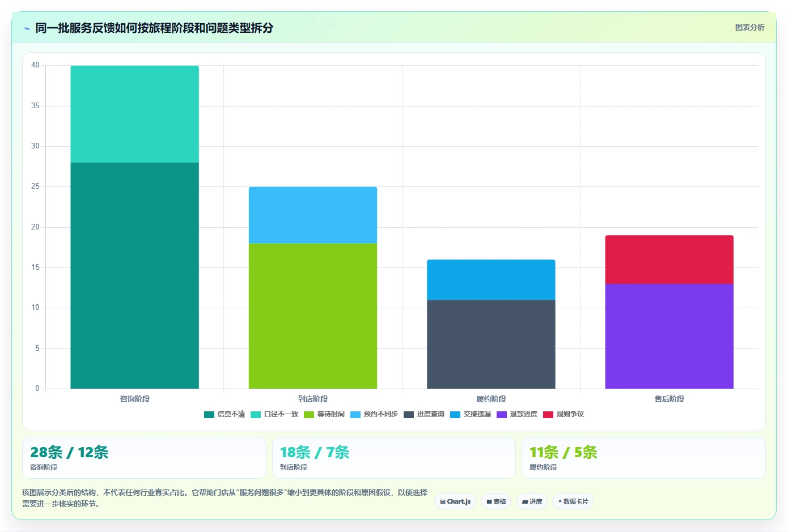Click the 10 y-axis tick label
The image size is (788, 532).
[35, 308]
